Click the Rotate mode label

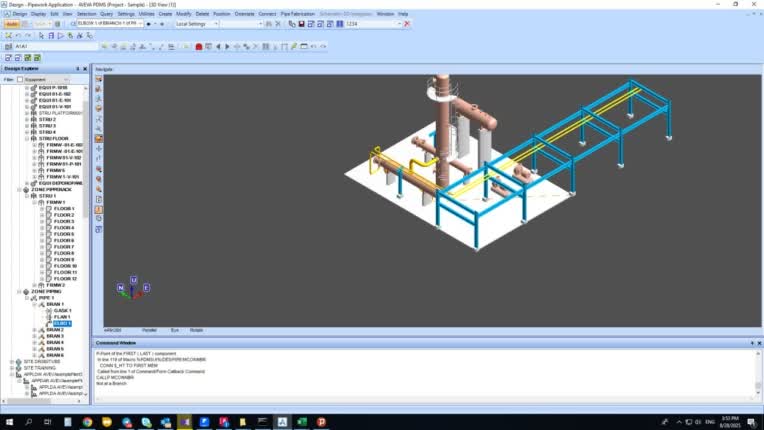tap(196, 330)
